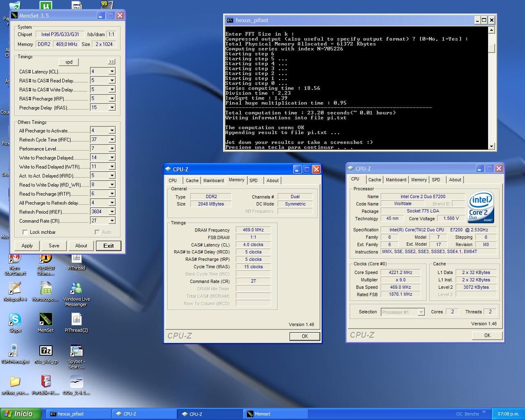525x420 pixels.
Task: Click the console vertical scrollbar thumb
Action: click(x=491, y=48)
